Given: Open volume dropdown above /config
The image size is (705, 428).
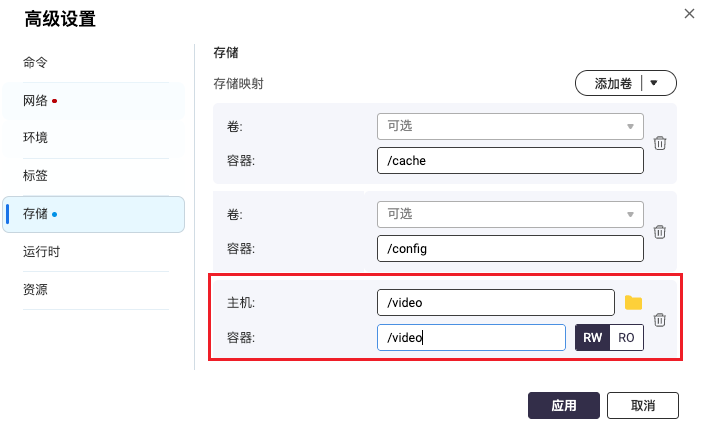Looking at the screenshot, I should coord(510,214).
